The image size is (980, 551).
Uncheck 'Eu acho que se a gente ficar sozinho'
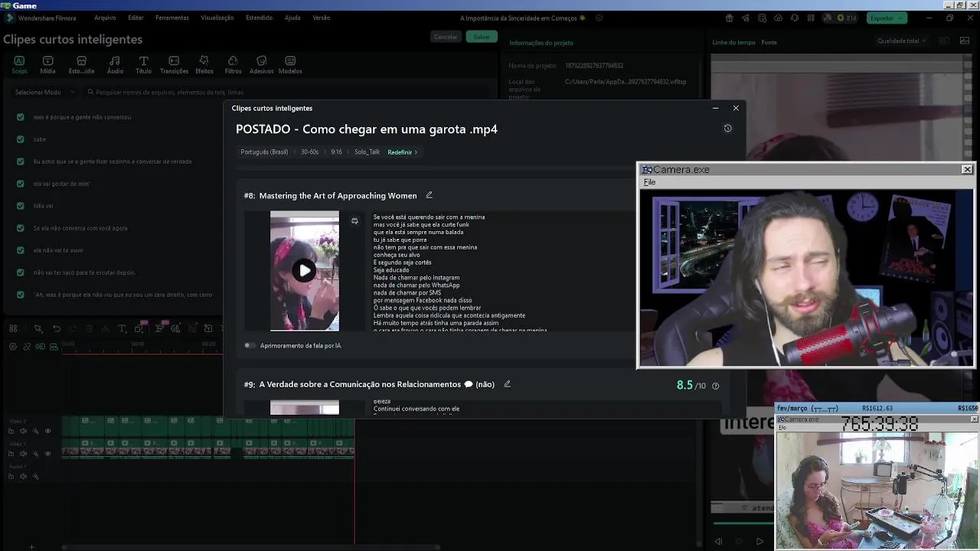click(21, 161)
